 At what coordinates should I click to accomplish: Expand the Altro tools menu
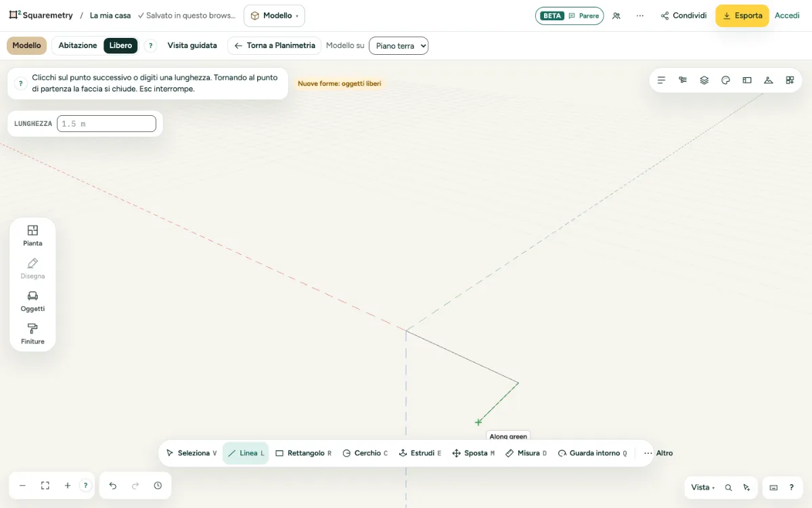[x=658, y=453]
